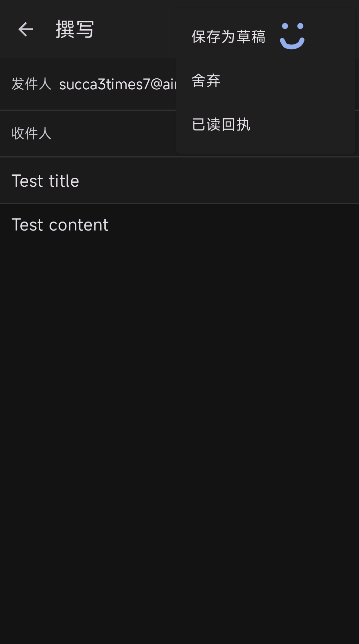Click the "@" symbol in sender address
The height and width of the screenshot is (644, 359).
click(156, 84)
